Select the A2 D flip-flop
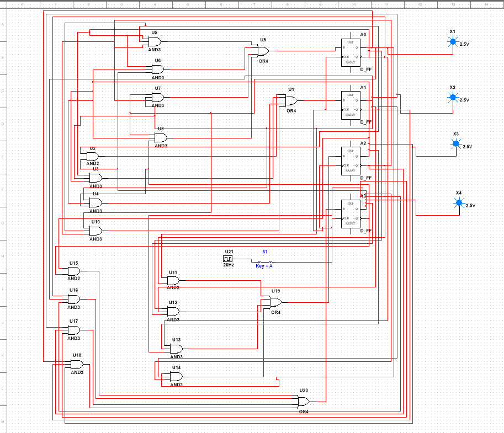The image size is (504, 433). (351, 161)
